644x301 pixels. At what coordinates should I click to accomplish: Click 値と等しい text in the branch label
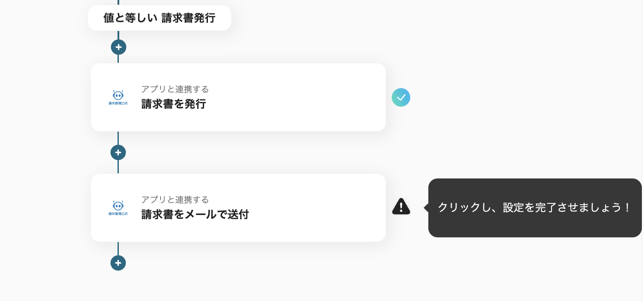click(130, 18)
